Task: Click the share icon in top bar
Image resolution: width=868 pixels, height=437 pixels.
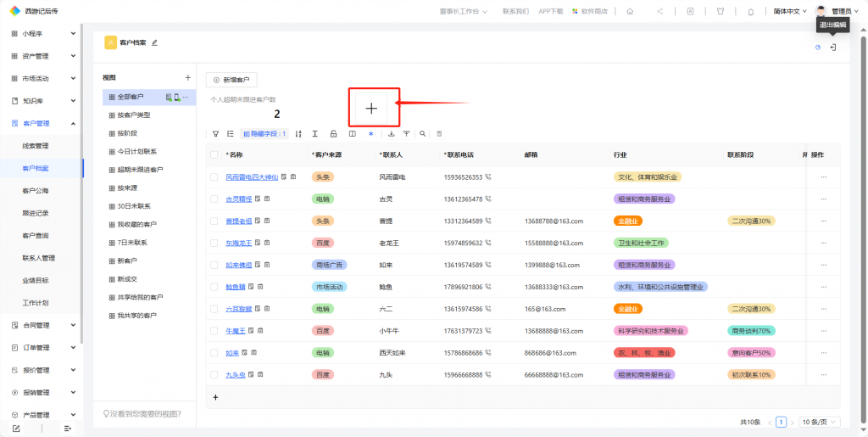Action: tap(659, 11)
